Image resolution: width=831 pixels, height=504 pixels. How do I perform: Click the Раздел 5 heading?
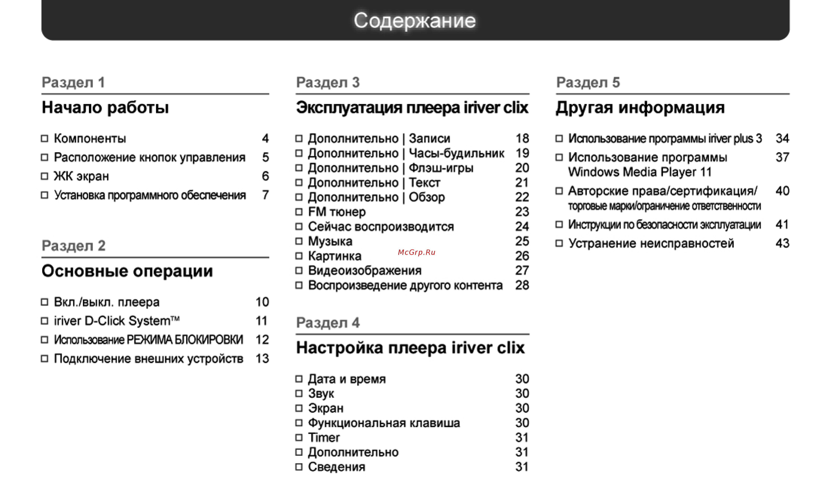point(588,83)
